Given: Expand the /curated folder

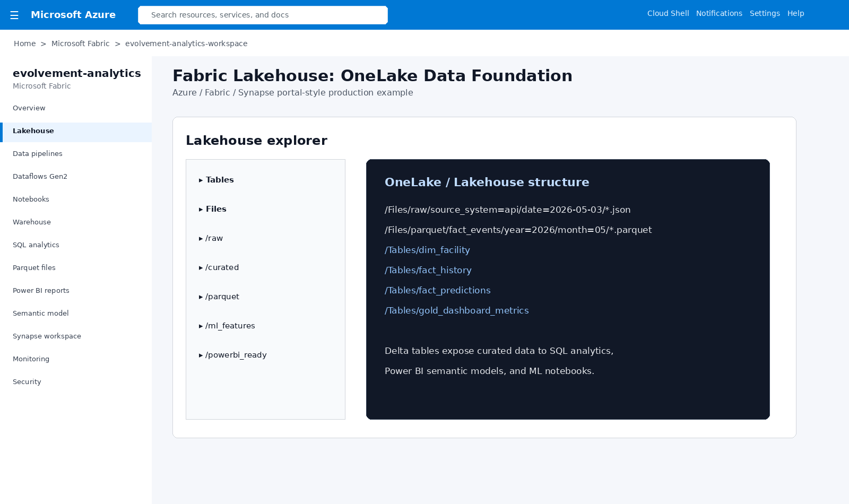Looking at the screenshot, I should [219, 267].
